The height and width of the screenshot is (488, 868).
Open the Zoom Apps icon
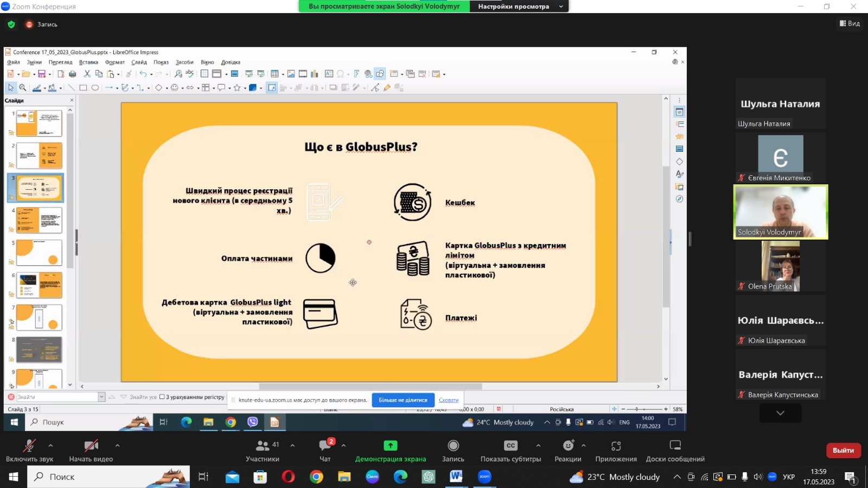pyautogui.click(x=616, y=446)
